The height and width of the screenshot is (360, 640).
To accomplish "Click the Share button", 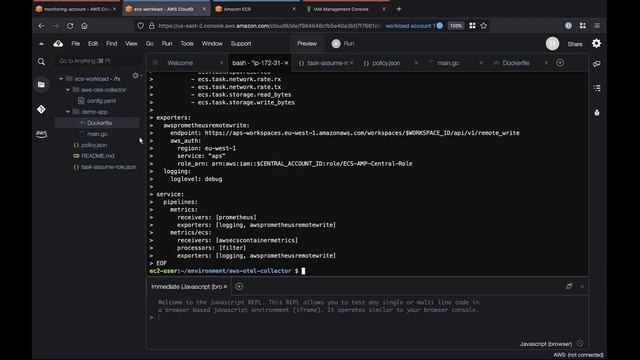I will (x=575, y=44).
